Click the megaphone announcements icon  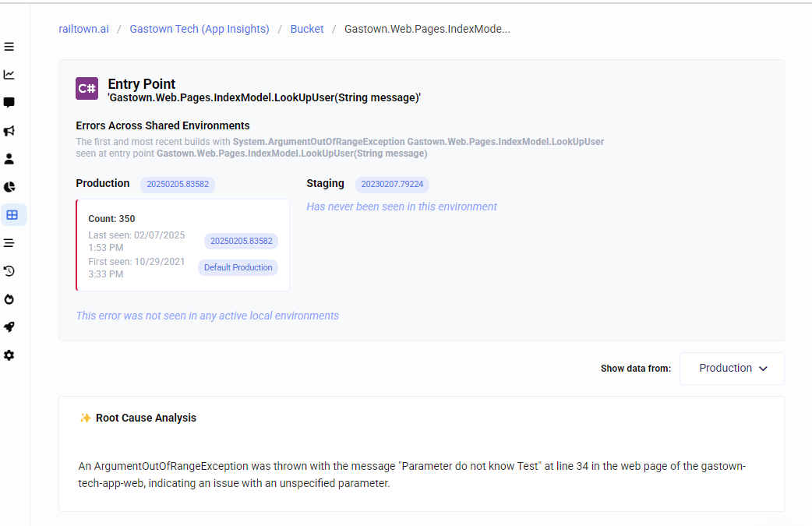tap(9, 131)
